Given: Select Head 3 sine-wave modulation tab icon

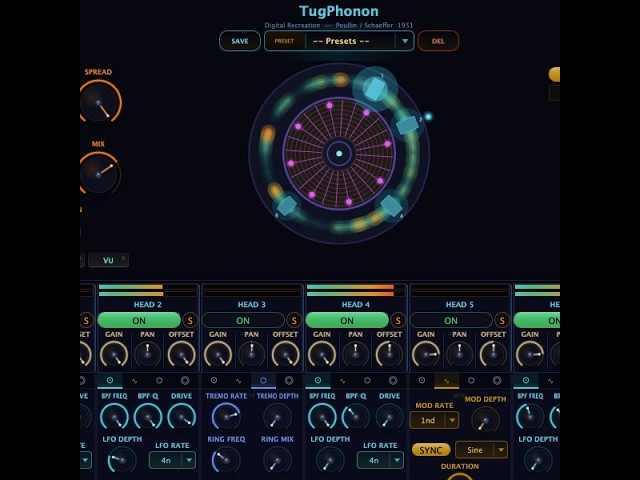Looking at the screenshot, I should pyautogui.click(x=238, y=381).
